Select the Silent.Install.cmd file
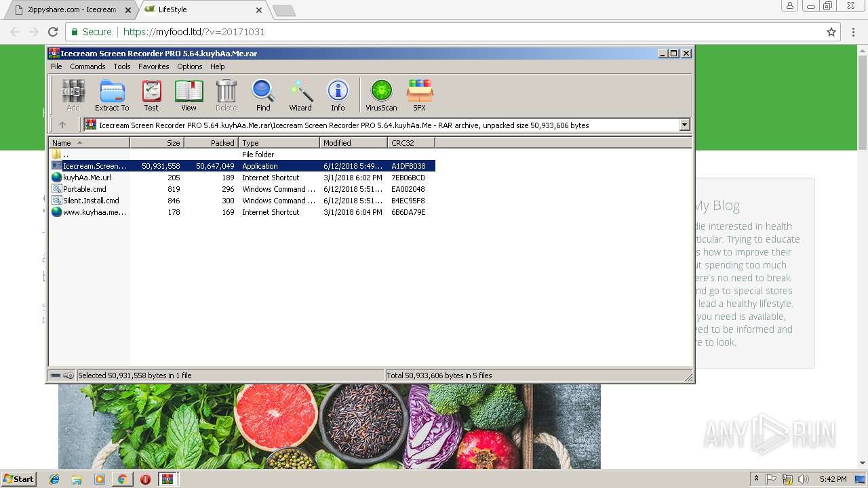The width and height of the screenshot is (868, 488). coord(242,201)
